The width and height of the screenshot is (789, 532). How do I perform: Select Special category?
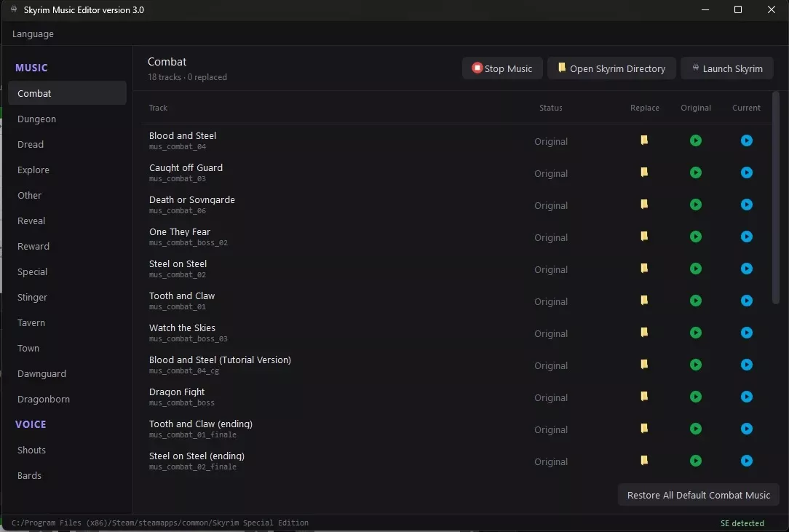(67, 271)
